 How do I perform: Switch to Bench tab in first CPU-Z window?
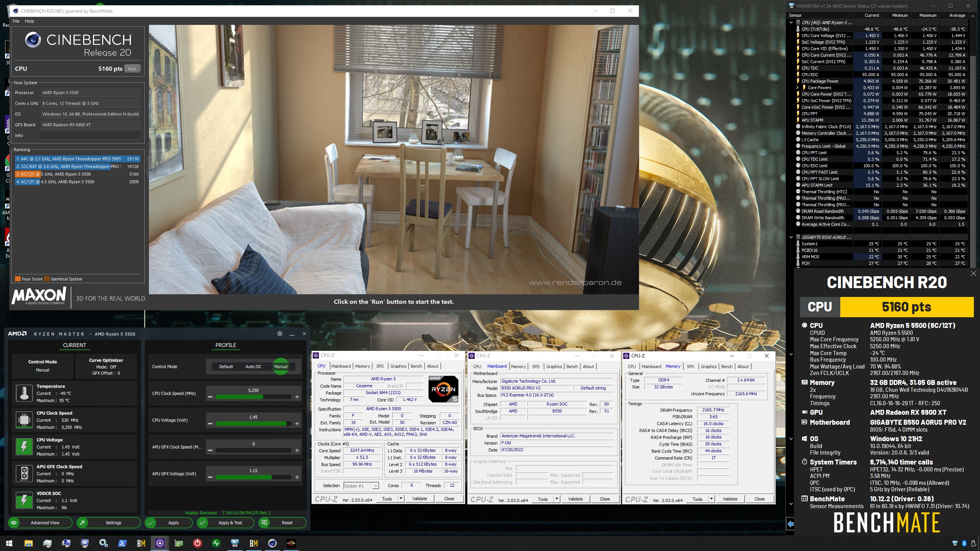point(416,366)
